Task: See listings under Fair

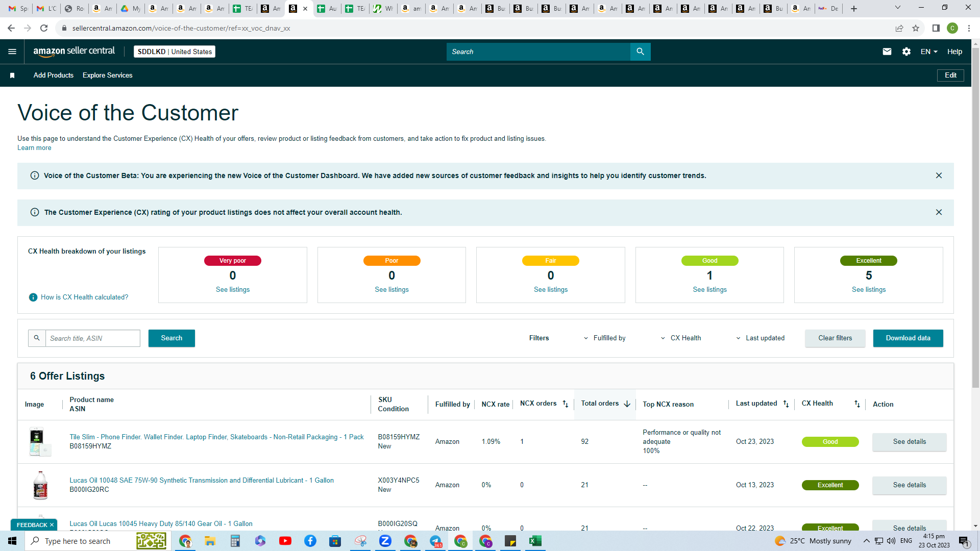Action: pos(551,290)
